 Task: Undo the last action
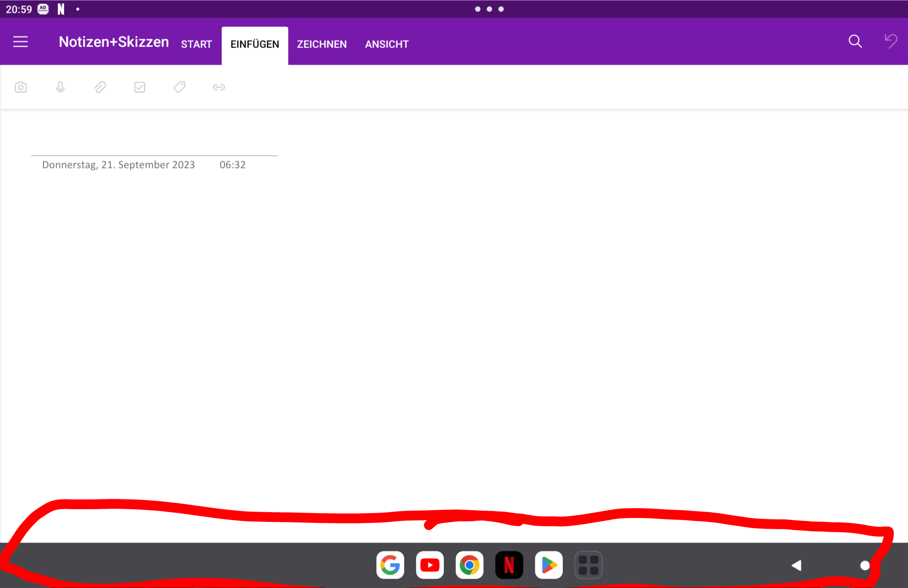coord(890,42)
